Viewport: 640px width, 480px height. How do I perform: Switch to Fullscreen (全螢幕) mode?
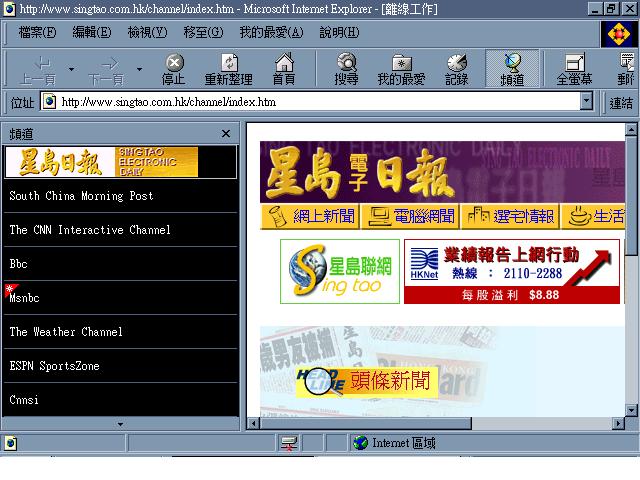point(574,69)
